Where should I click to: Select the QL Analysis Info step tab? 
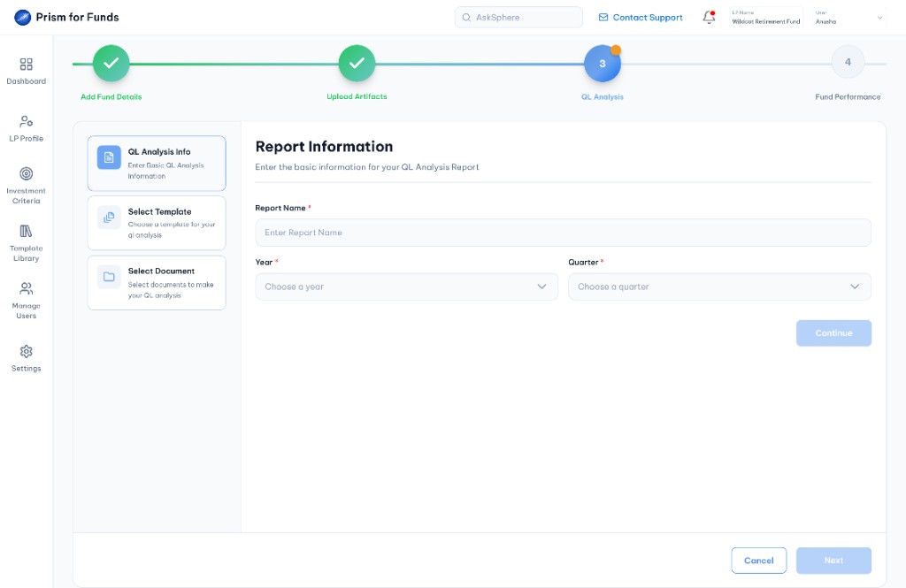(x=157, y=164)
